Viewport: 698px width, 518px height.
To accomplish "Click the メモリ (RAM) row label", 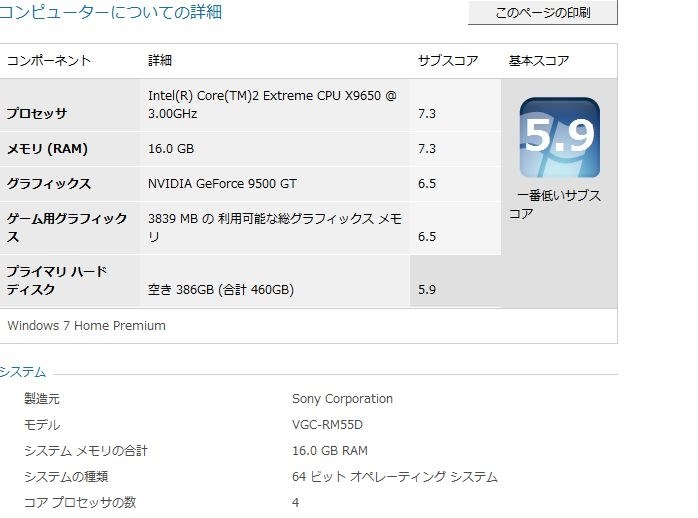I will point(47,149).
